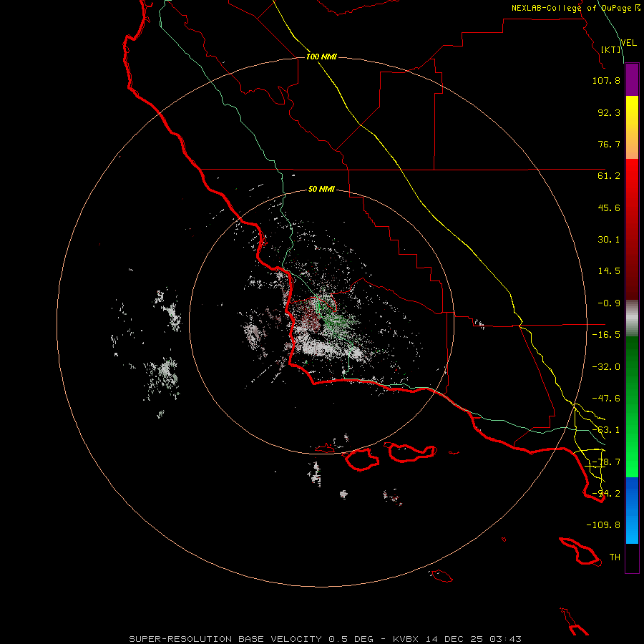The height and width of the screenshot is (644, 644).
Task: Click the dark red segment of the color bar
Action: coord(632,229)
